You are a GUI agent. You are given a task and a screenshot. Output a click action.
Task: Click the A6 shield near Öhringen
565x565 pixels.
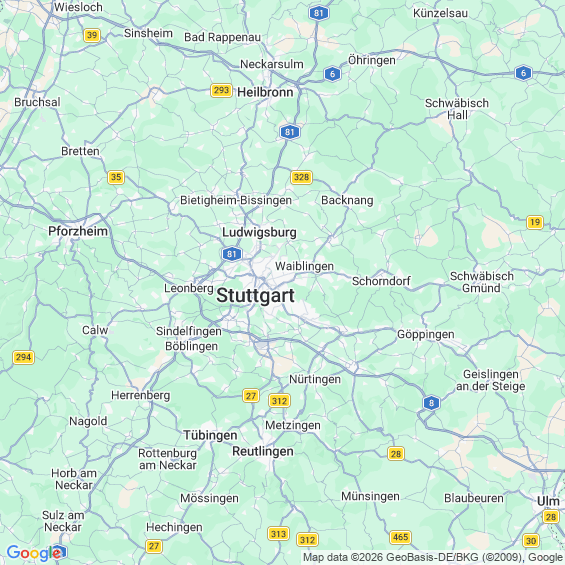[332, 74]
